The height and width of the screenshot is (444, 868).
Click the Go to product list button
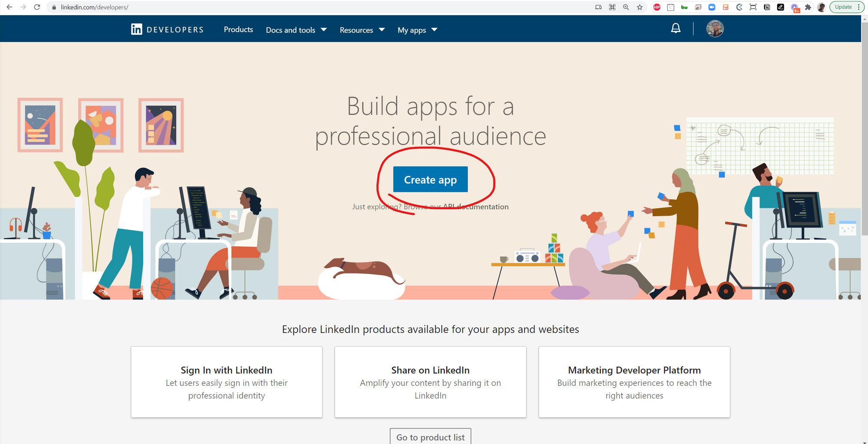[x=430, y=437]
